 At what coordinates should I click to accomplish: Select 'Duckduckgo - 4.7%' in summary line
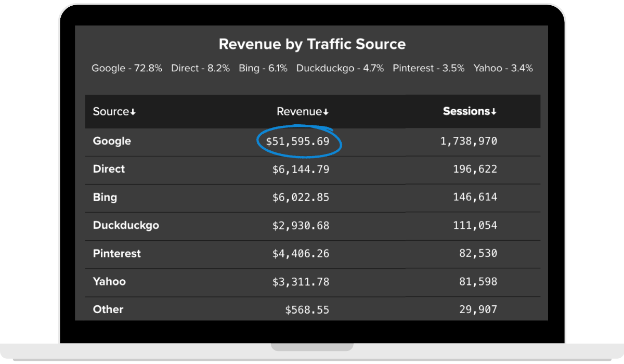click(x=340, y=68)
